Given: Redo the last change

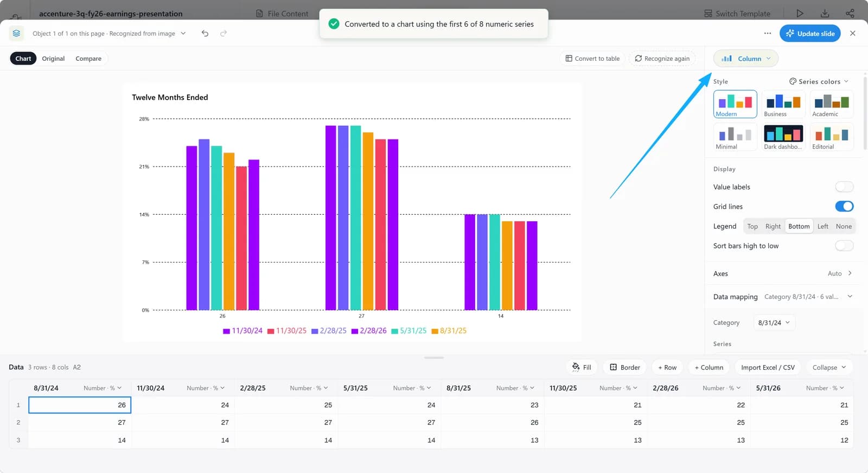Looking at the screenshot, I should 224,34.
